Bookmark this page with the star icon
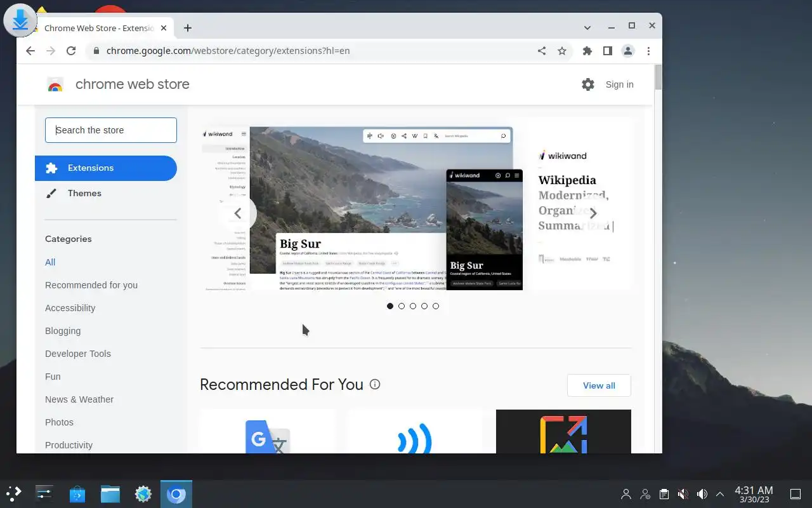This screenshot has width=812, height=508. click(562, 51)
